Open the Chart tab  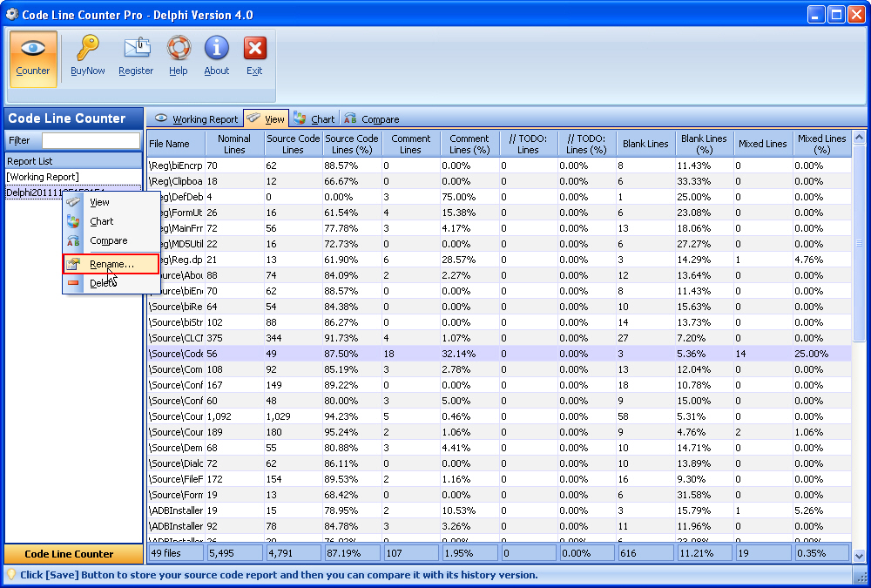point(314,119)
